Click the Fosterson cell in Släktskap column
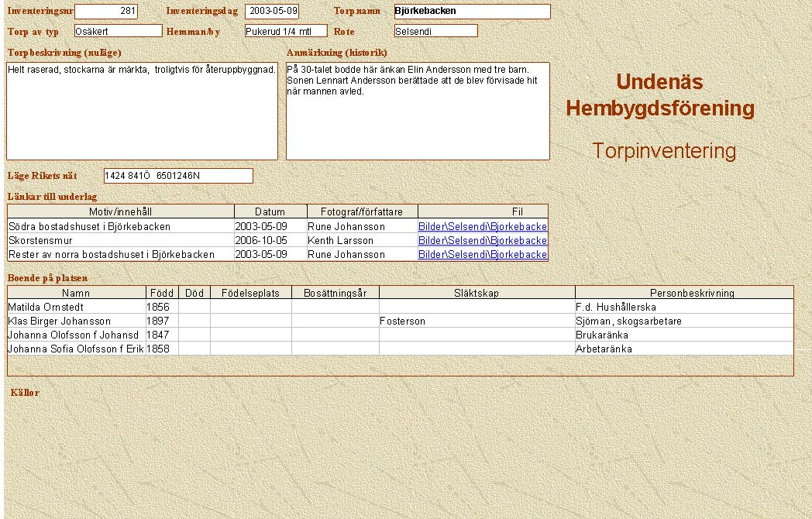812x519 pixels. [477, 321]
